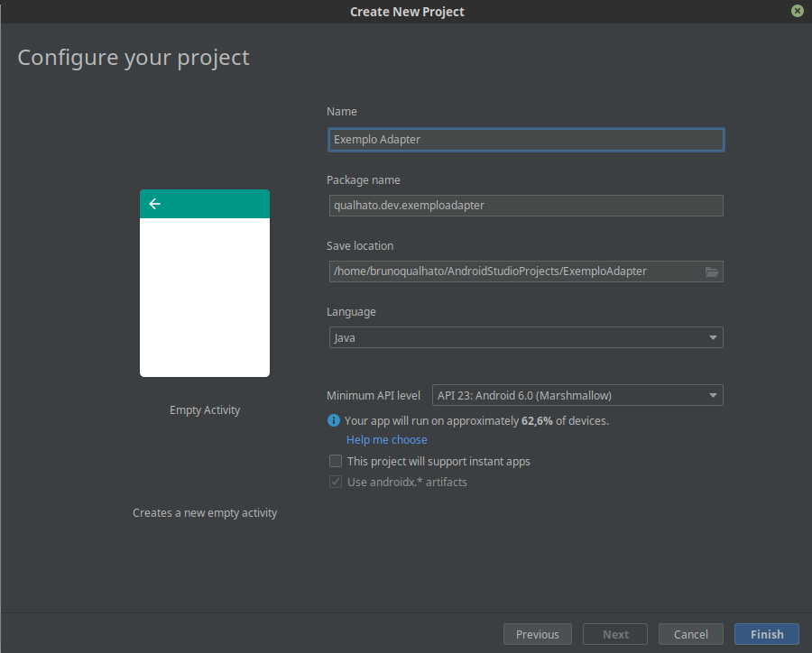This screenshot has width=812, height=653.
Task: Click the Package name field
Action: pos(526,206)
